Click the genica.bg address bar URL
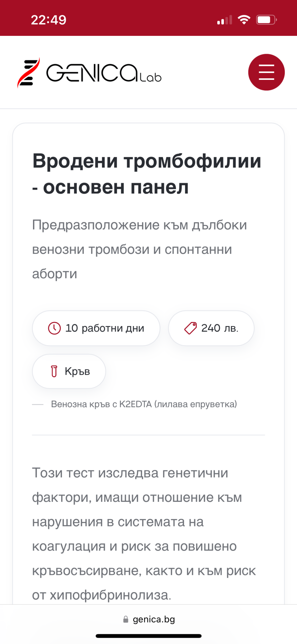The width and height of the screenshot is (297, 644). [154, 619]
